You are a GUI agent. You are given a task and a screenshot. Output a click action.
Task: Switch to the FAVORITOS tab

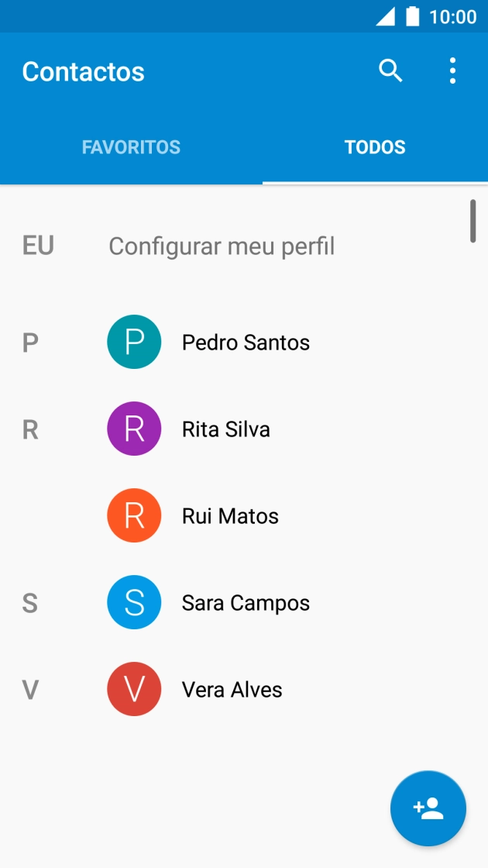pyautogui.click(x=131, y=146)
